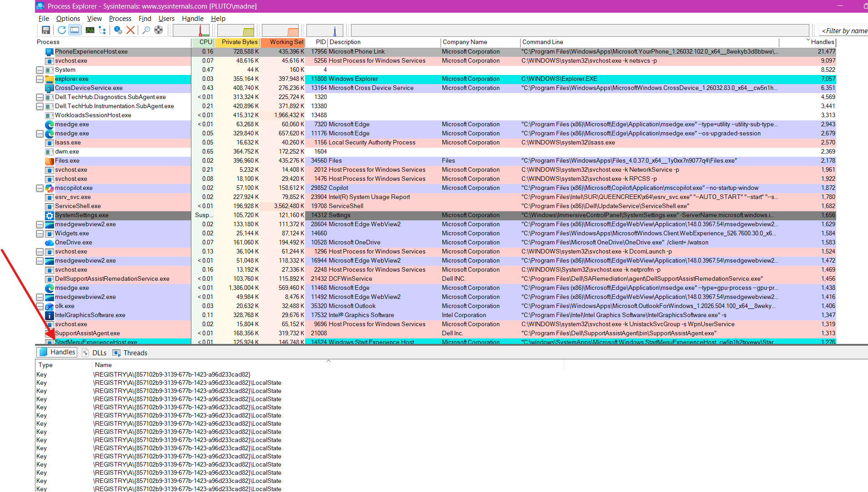Toggle the Show Lower Pane toolbar icon
This screenshot has height=492, width=868.
[x=75, y=30]
